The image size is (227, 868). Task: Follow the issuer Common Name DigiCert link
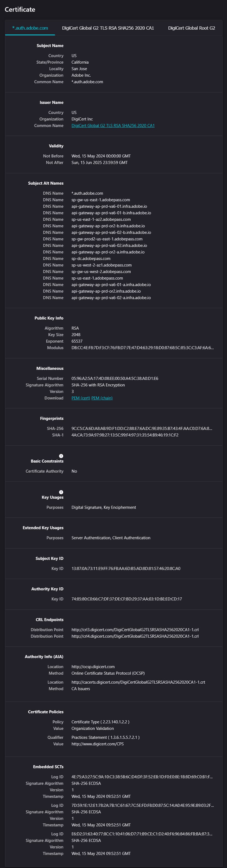pos(113,126)
